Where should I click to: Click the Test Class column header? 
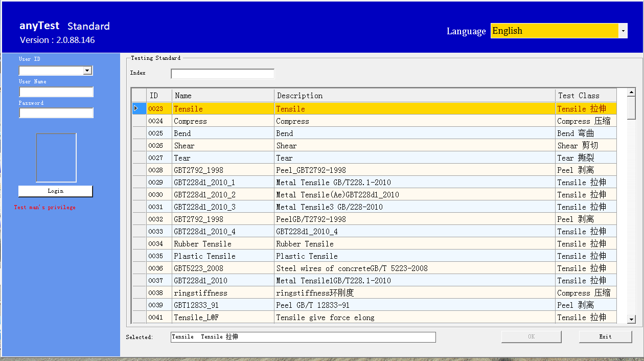point(585,96)
